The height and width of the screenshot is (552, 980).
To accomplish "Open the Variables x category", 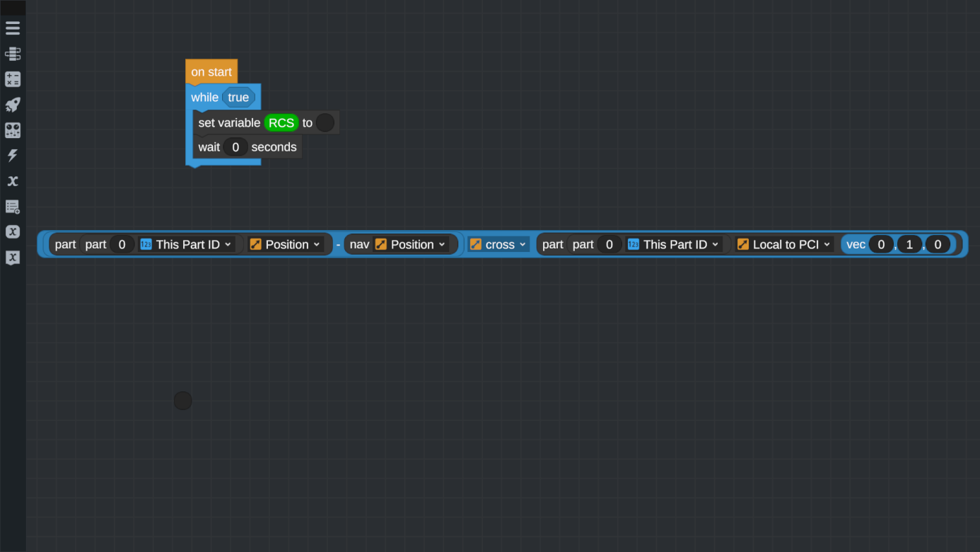I will coord(13,181).
